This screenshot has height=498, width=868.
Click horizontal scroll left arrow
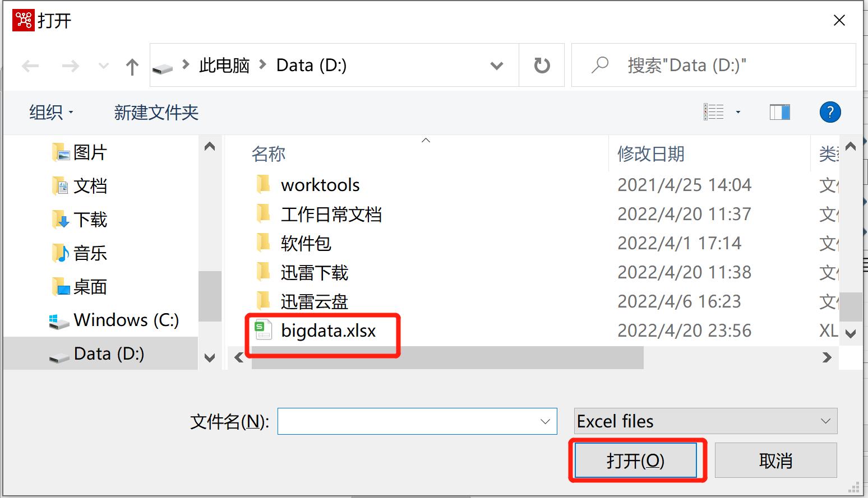[x=239, y=357]
